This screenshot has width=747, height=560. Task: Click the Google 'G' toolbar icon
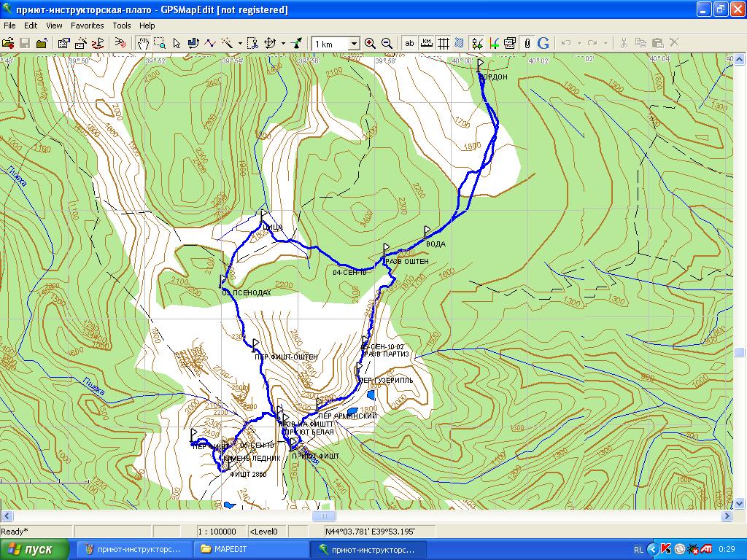tap(543, 44)
